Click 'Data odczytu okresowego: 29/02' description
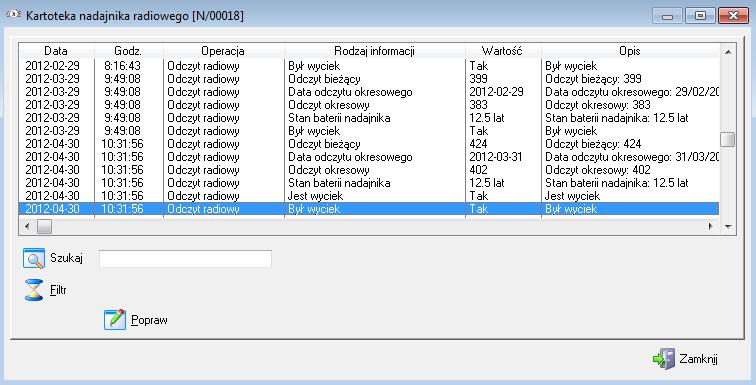 click(632, 92)
